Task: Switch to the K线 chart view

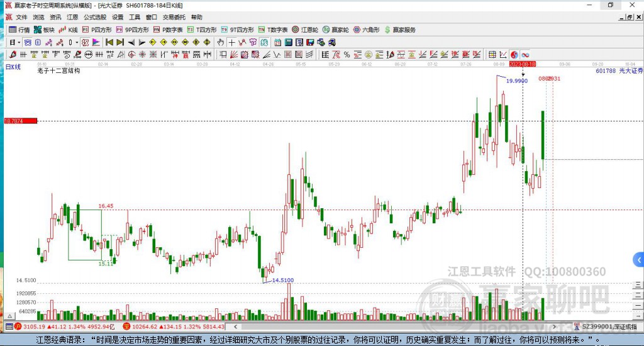Action: 68,30
